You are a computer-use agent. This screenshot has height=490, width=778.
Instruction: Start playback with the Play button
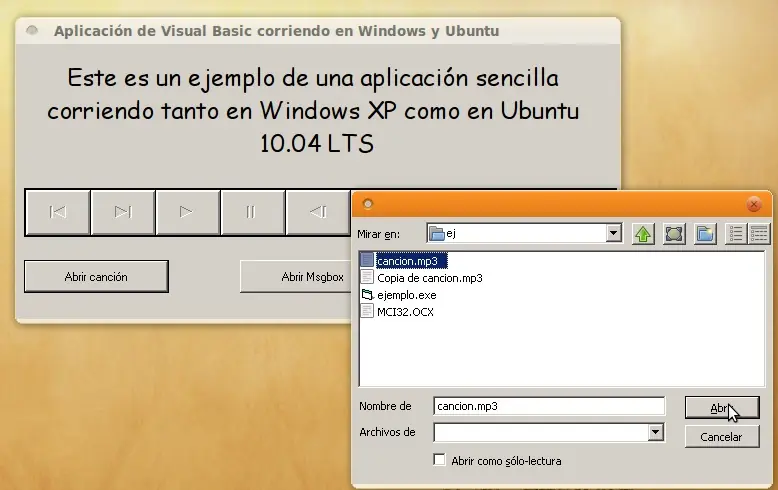[x=188, y=212]
